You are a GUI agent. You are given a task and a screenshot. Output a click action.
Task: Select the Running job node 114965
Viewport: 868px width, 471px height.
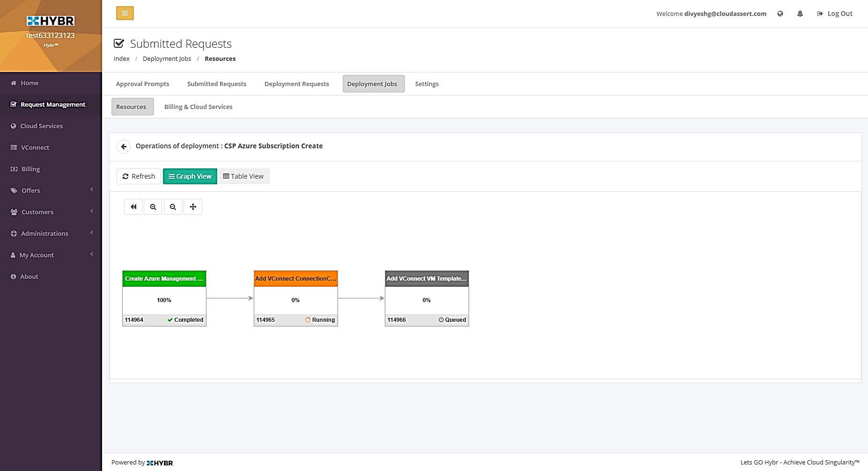(x=295, y=298)
